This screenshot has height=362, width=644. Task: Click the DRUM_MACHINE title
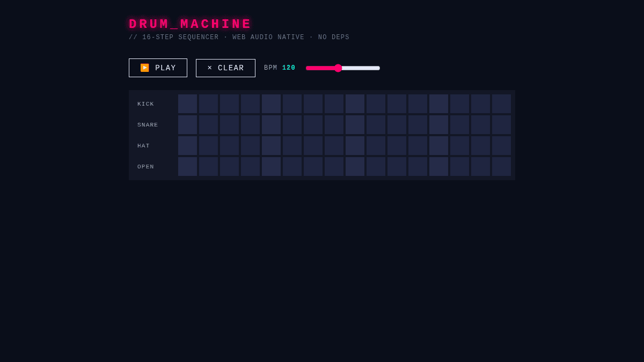pyautogui.click(x=190, y=24)
